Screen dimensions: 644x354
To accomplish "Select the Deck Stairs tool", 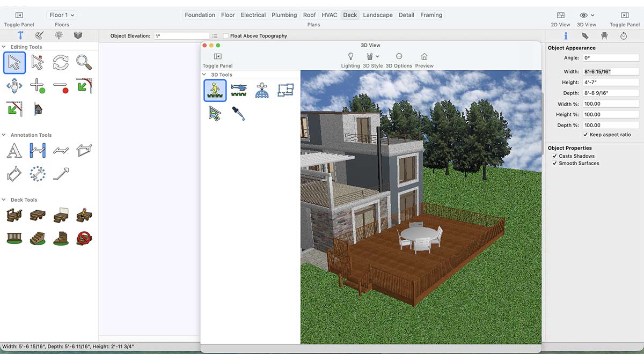I will pos(38,238).
